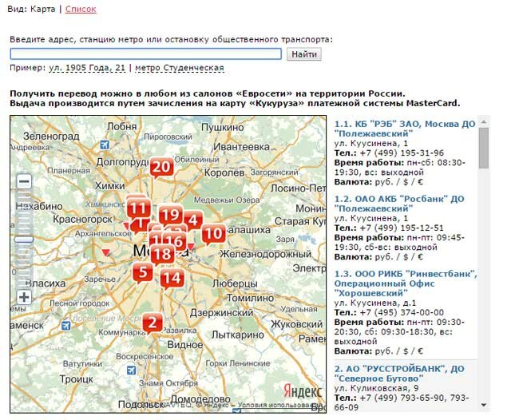Click list scrollbar up arrow
This screenshot has height=420, width=519.
pos(484,122)
